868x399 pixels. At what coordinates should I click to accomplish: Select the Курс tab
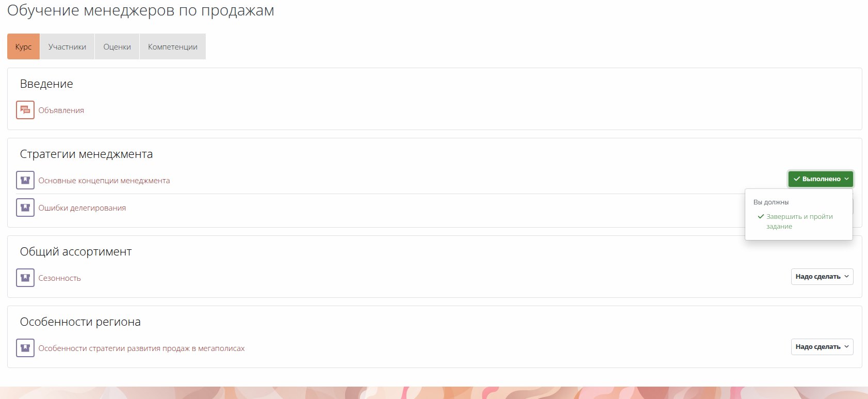click(x=23, y=46)
